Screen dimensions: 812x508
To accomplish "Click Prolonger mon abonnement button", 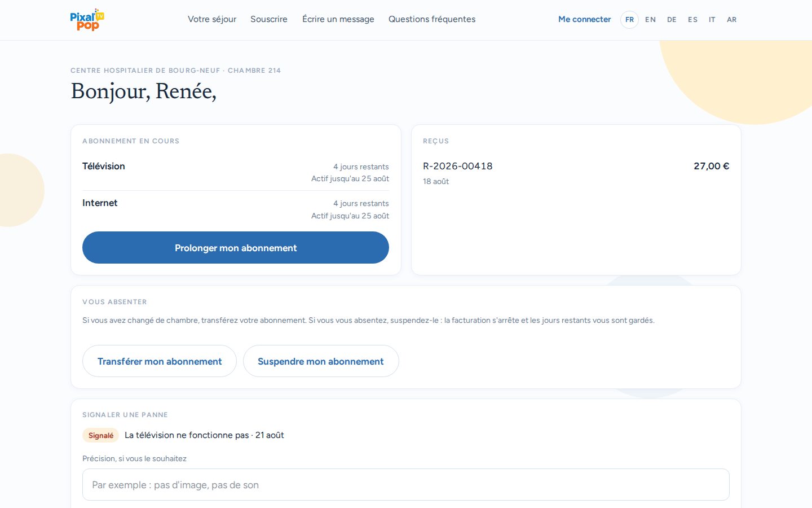I will pyautogui.click(x=236, y=248).
